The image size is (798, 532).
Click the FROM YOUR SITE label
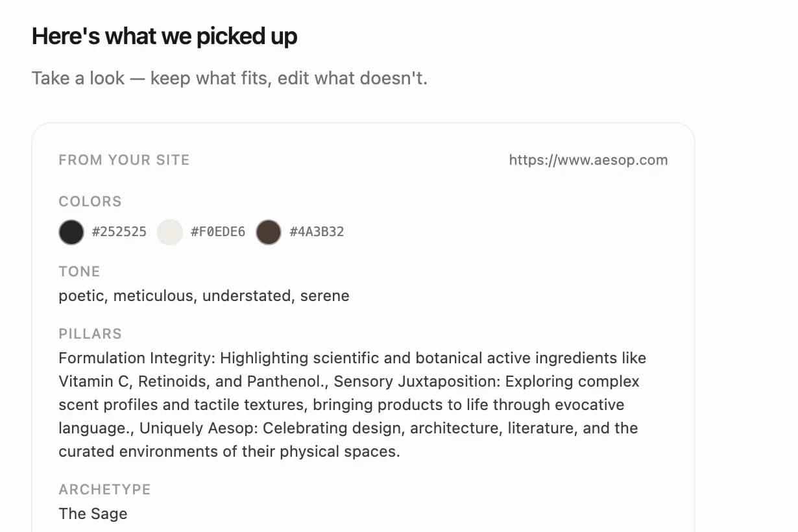[124, 160]
